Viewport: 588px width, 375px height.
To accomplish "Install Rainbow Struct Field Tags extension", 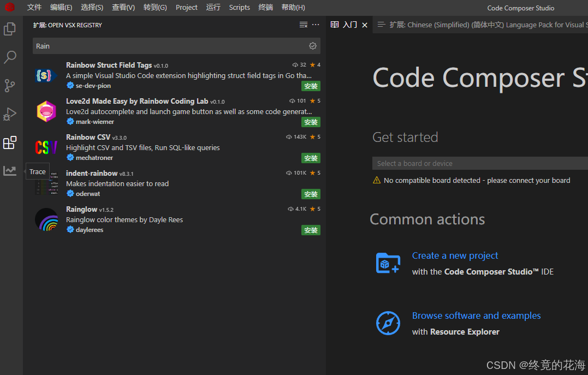I will 311,86.
